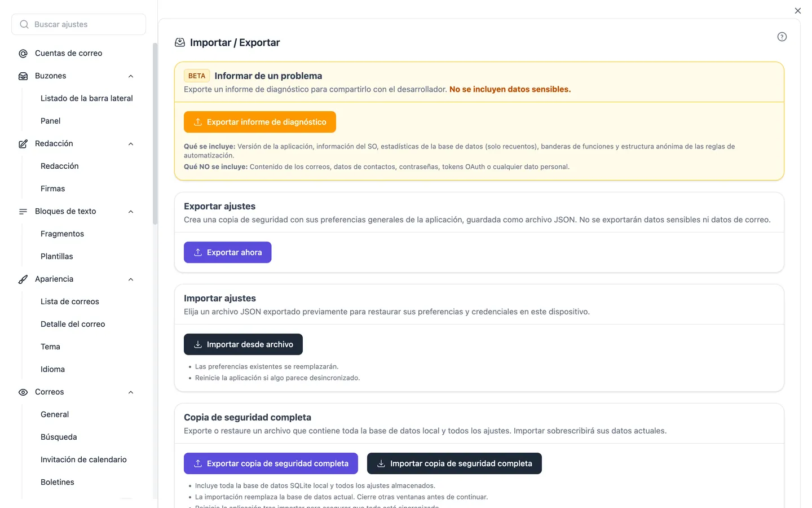The width and height of the screenshot is (812, 508).
Task: Click the Importar / Exportar header icon
Action: (x=180, y=42)
